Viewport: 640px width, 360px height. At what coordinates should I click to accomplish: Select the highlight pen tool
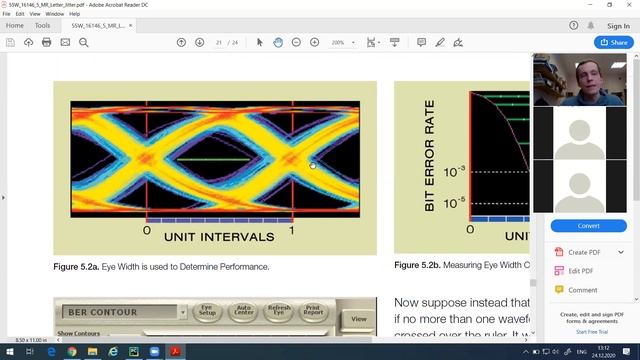(x=440, y=42)
